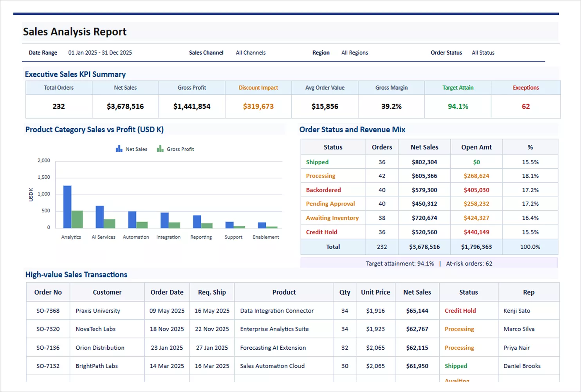
Task: Click net sales $65,144 in SO-7368 row
Action: pos(417,311)
